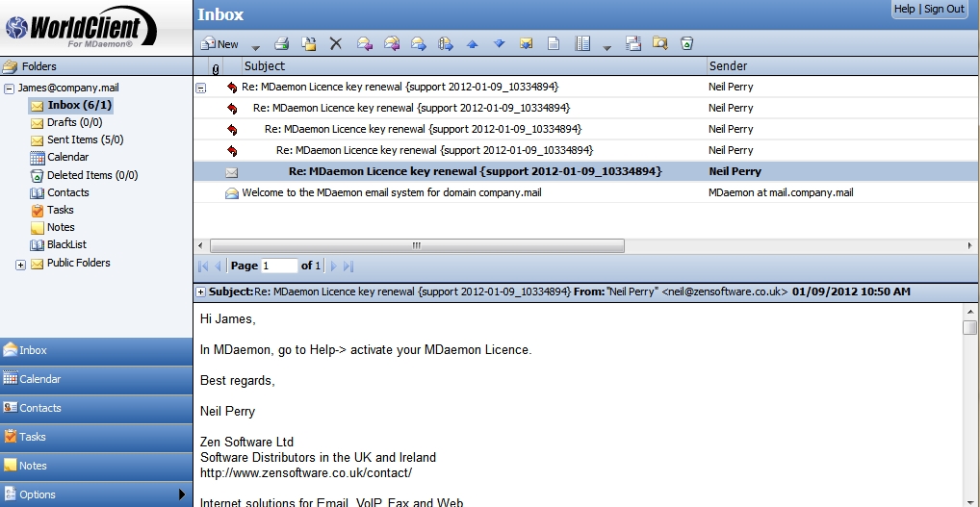
Task: Click the page number input field
Action: (279, 266)
